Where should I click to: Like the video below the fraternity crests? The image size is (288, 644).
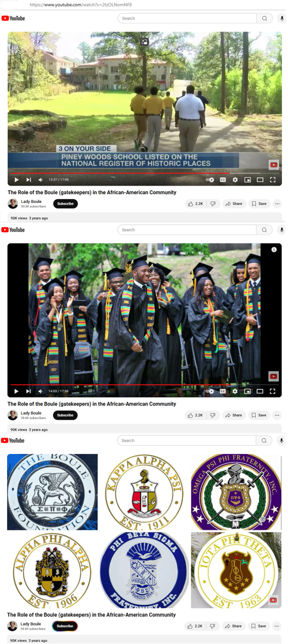(x=195, y=627)
